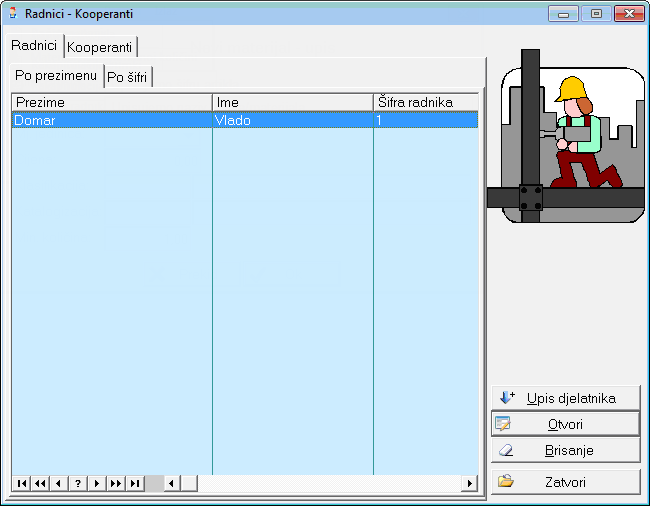Open selected worker with Otvori
The height and width of the screenshot is (506, 650).
[x=566, y=424]
